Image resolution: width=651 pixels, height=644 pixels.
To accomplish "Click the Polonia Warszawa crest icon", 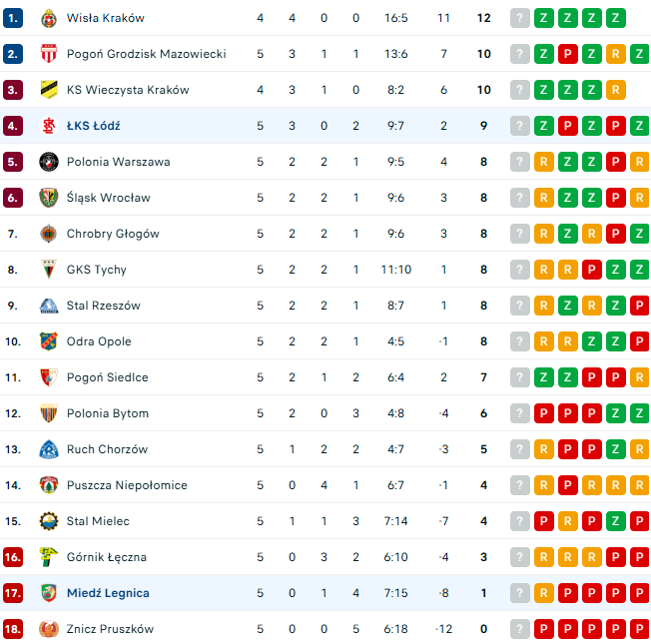I will point(48,162).
